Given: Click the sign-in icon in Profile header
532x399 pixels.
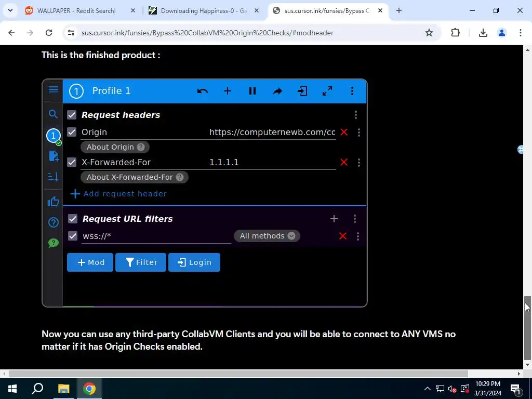Looking at the screenshot, I should pyautogui.click(x=302, y=91).
